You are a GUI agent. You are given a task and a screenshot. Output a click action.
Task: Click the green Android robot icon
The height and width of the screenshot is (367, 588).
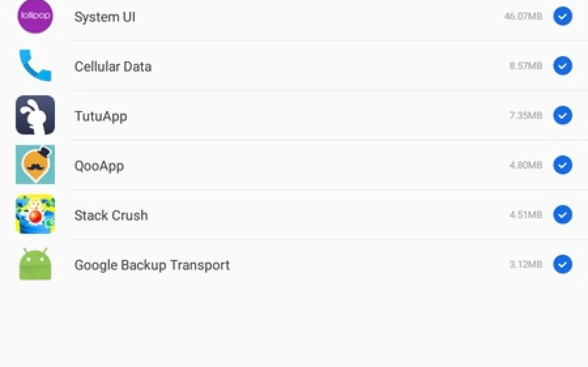[x=35, y=264]
